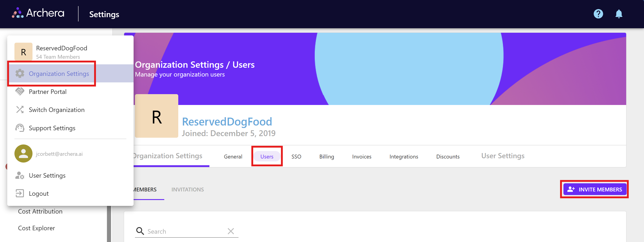Open the Discounts tab

(x=448, y=156)
